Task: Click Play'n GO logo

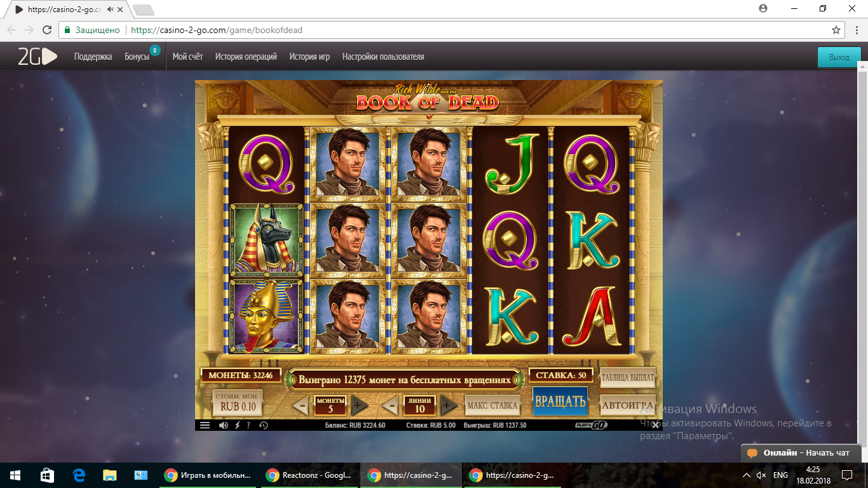Action: [x=592, y=425]
